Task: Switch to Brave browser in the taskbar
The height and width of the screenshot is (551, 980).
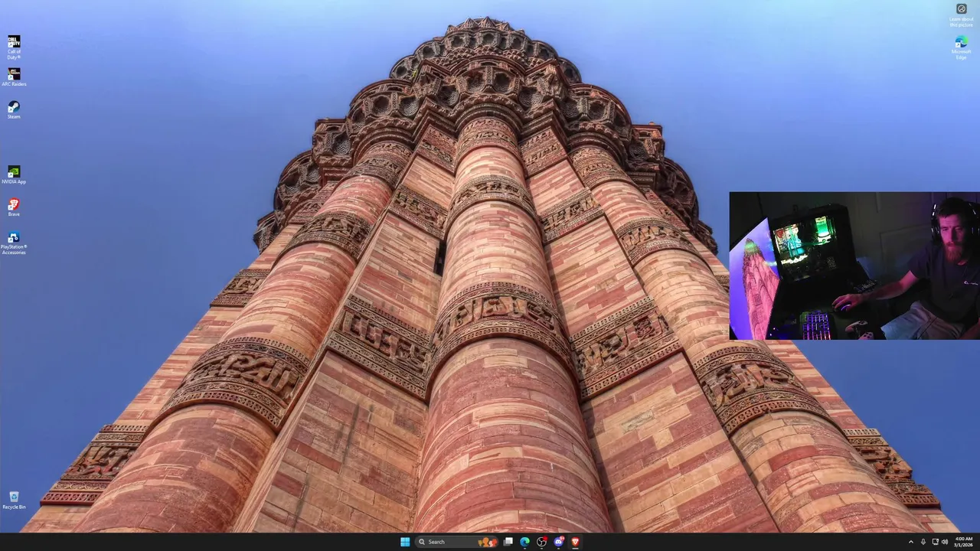Action: click(x=575, y=542)
